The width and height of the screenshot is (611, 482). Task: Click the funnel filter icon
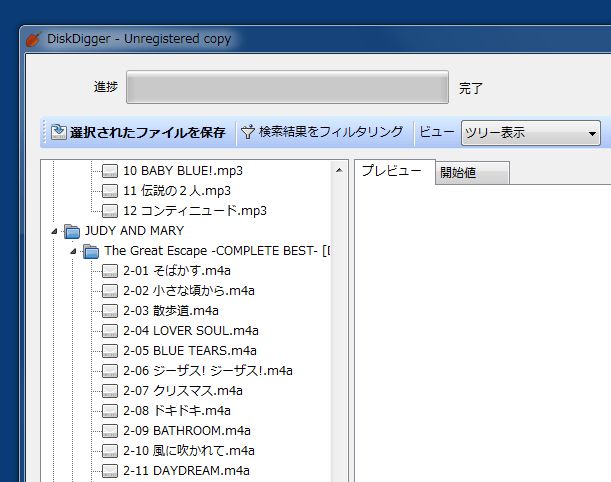point(247,132)
